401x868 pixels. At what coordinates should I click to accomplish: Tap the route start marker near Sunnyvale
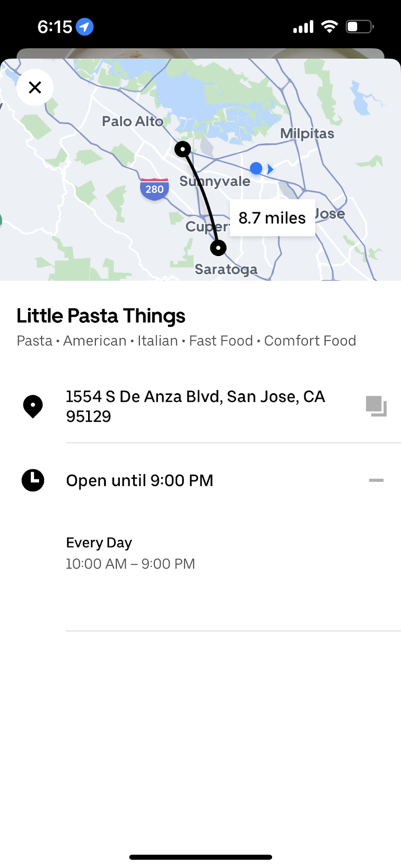click(183, 149)
